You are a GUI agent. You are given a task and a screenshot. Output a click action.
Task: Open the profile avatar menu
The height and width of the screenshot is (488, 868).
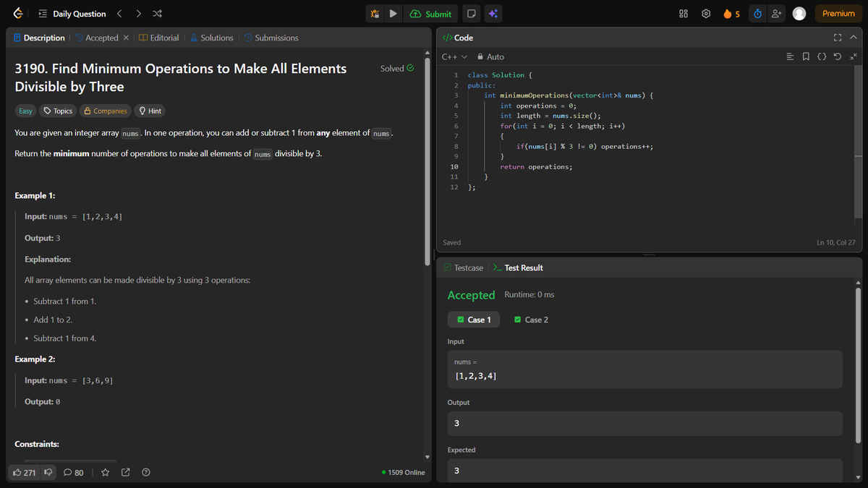tap(799, 14)
